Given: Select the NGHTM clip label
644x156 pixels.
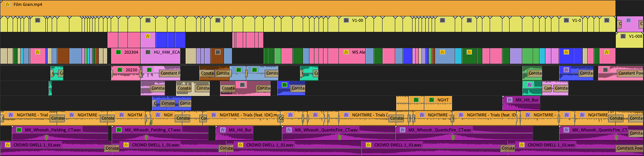Looking at the screenshot, I should (135, 115).
